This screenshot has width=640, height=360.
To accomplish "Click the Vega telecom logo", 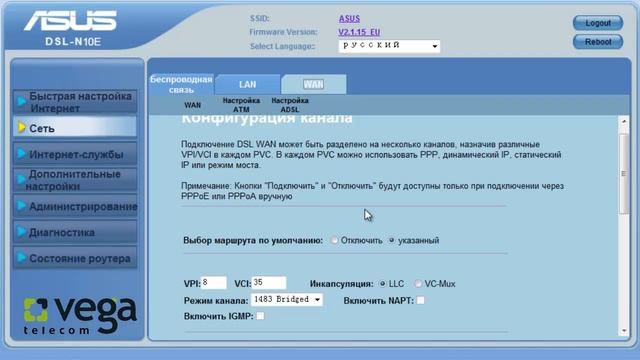I will click(x=80, y=315).
